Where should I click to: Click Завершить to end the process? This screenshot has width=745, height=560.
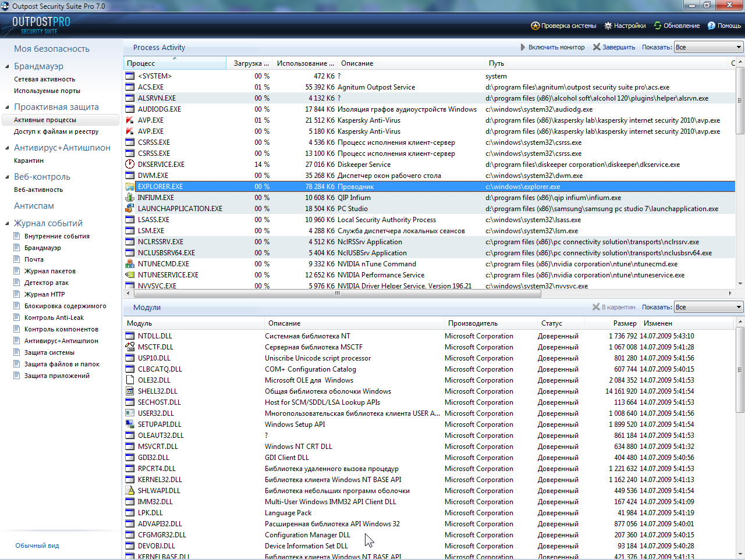click(x=614, y=47)
